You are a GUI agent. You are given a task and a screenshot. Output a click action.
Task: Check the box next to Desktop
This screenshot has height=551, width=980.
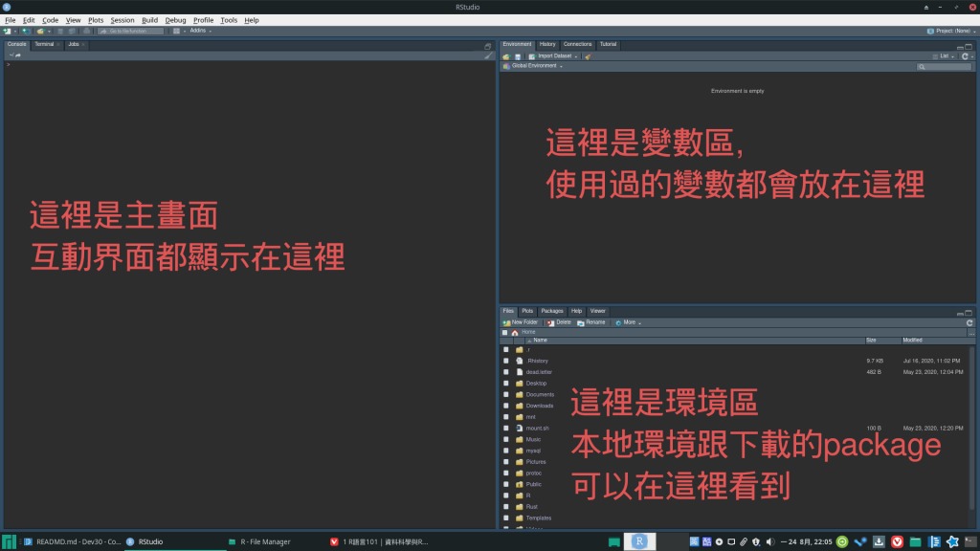pyautogui.click(x=506, y=384)
